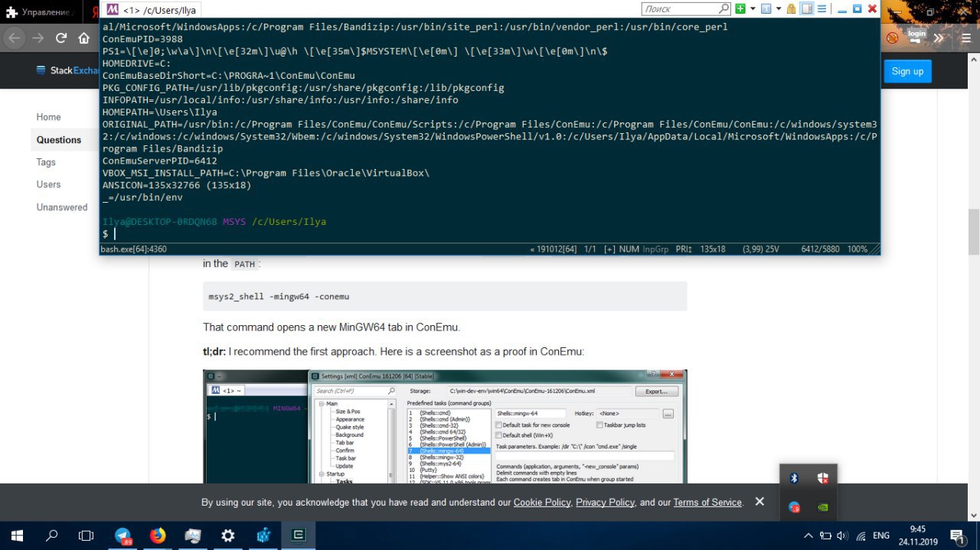Click the 'msys2_shell -mingw64 -conemu' code block

pos(445,296)
